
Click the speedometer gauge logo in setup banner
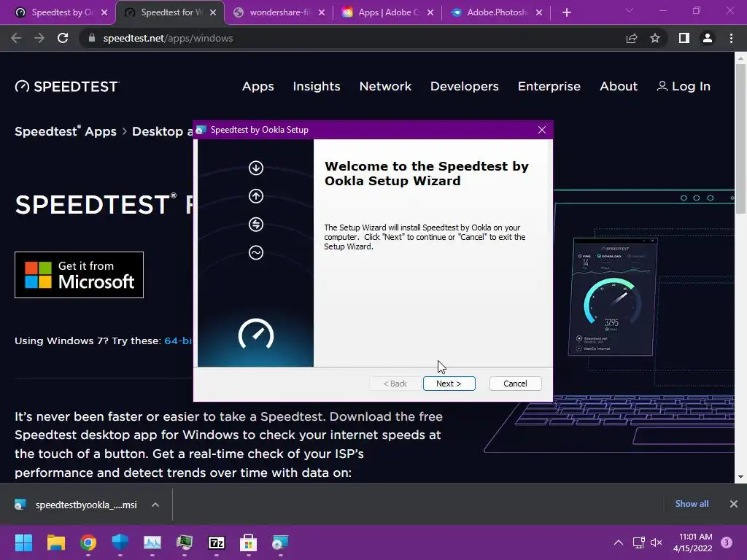coord(256,334)
